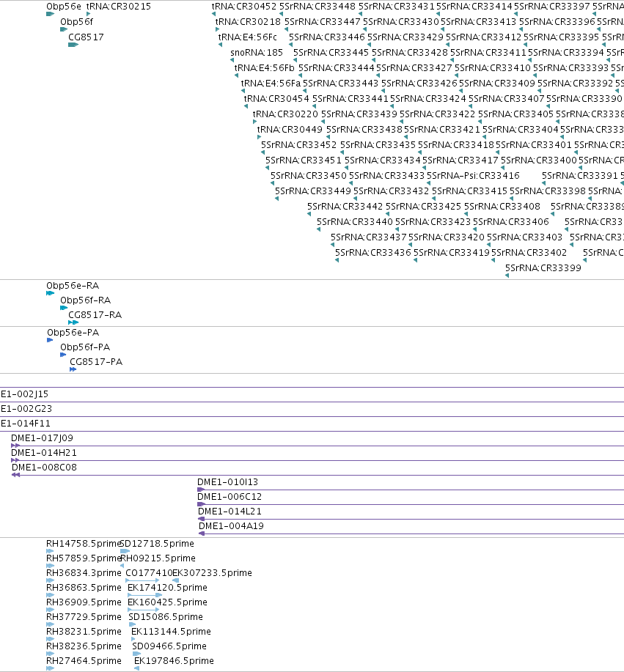
Task: Select the Obp56e gene label
Action: (x=64, y=7)
